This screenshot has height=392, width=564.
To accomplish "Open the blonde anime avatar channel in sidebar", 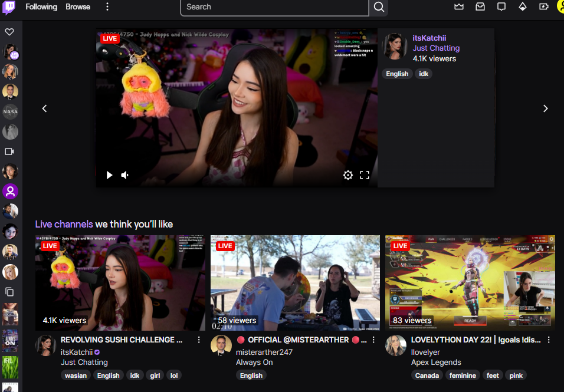I will (x=10, y=272).
